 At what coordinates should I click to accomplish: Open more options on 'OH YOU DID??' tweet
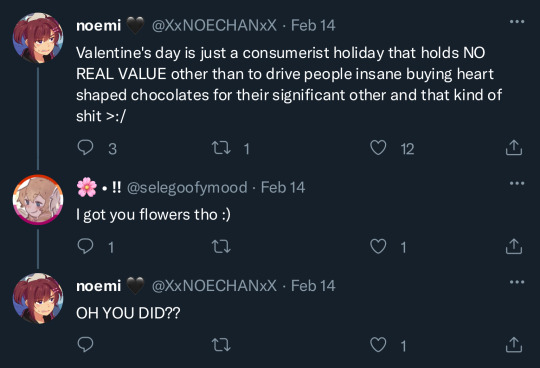coord(517,282)
